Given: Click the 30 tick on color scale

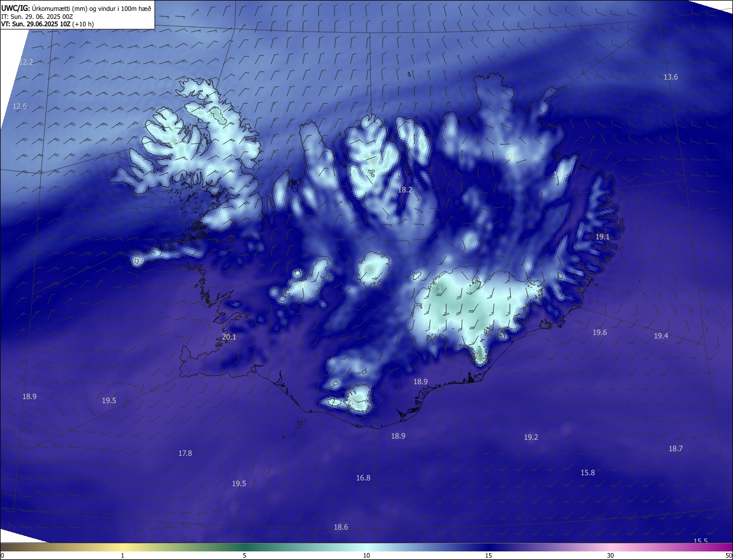Looking at the screenshot, I should (x=610, y=555).
